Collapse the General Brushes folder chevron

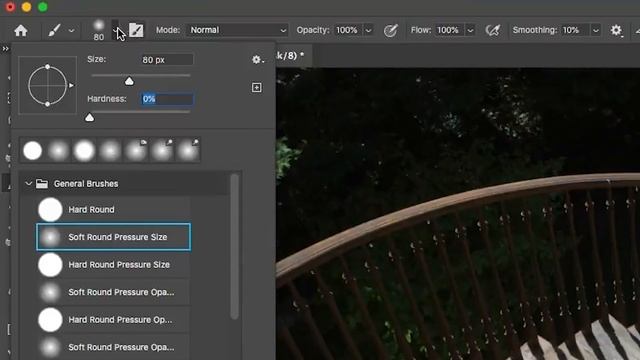pos(29,184)
